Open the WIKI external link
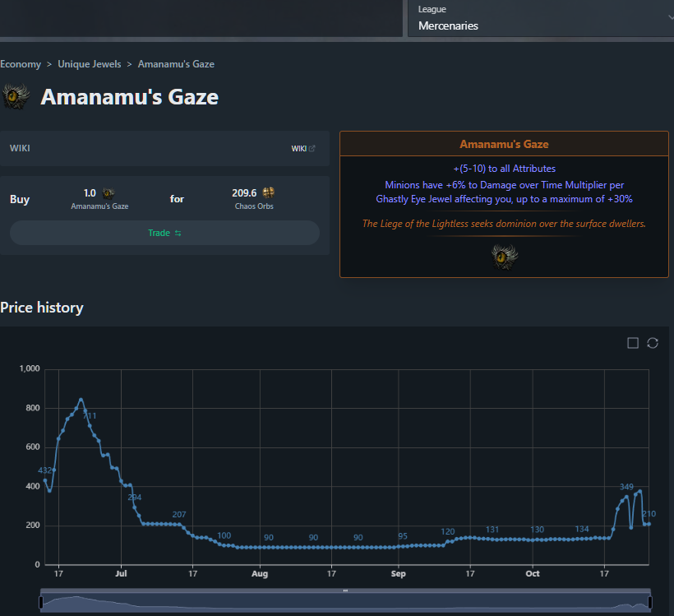 pyautogui.click(x=303, y=148)
